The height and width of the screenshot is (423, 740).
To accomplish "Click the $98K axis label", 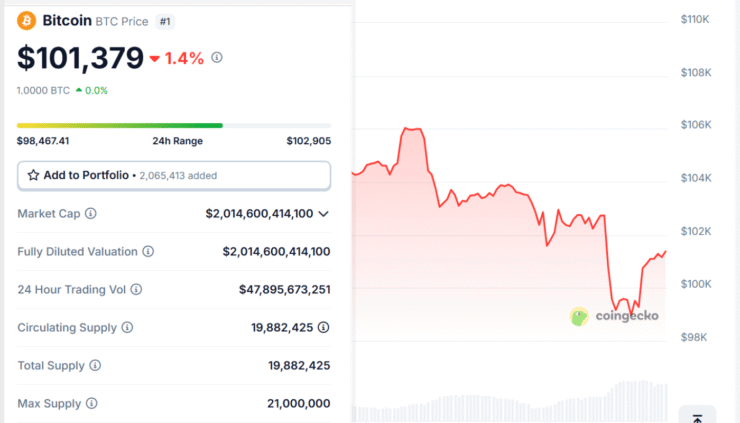I will coord(694,337).
